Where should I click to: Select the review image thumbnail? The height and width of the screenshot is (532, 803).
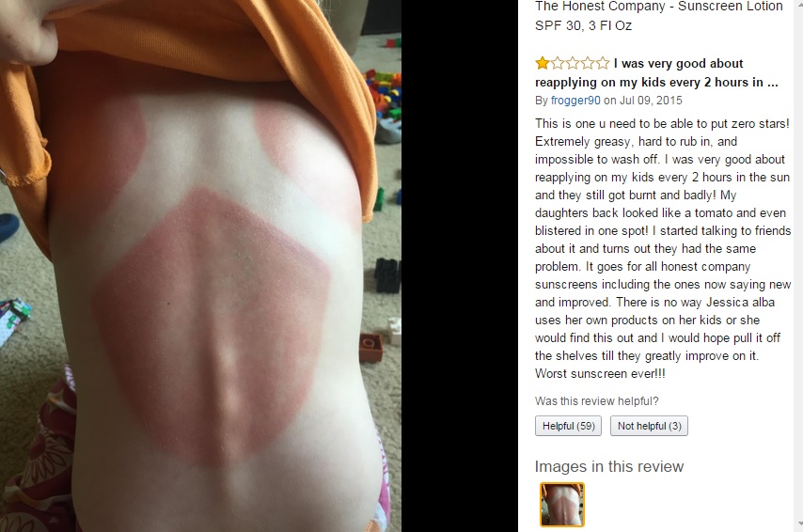coord(561,505)
